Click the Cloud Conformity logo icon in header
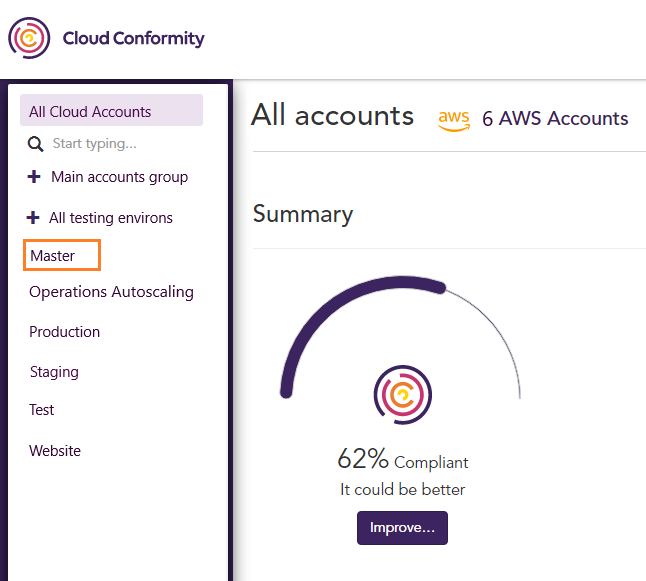Viewport: 646px width, 581px height. click(29, 38)
